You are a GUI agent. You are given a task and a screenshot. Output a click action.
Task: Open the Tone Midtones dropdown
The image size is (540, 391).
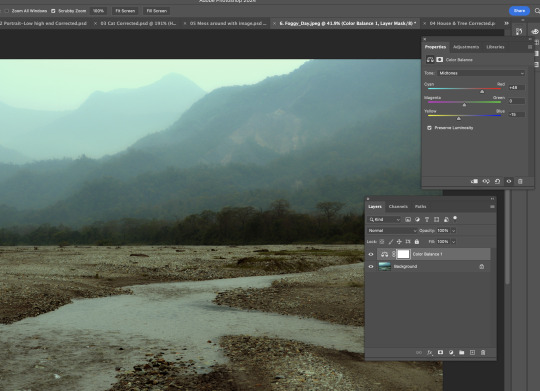(x=481, y=73)
